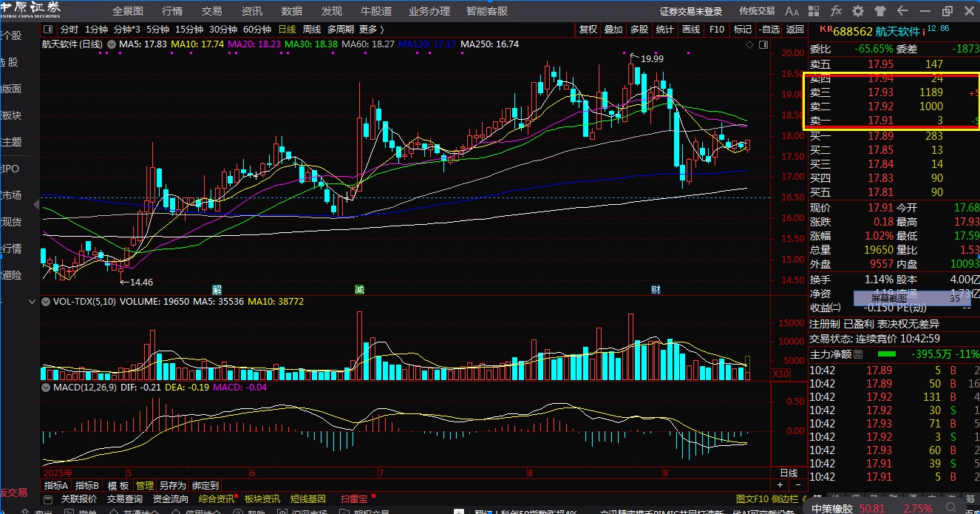Open the 行情 menu
980x514 pixels.
pos(172,11)
